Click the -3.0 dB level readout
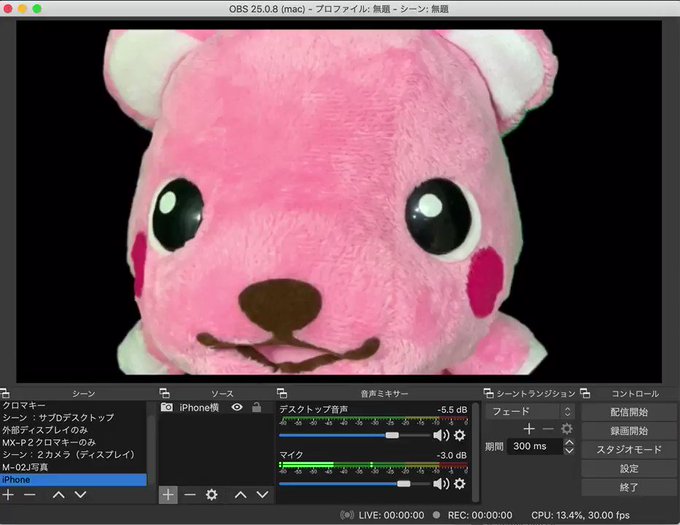Image resolution: width=680 pixels, height=525 pixels. point(452,455)
